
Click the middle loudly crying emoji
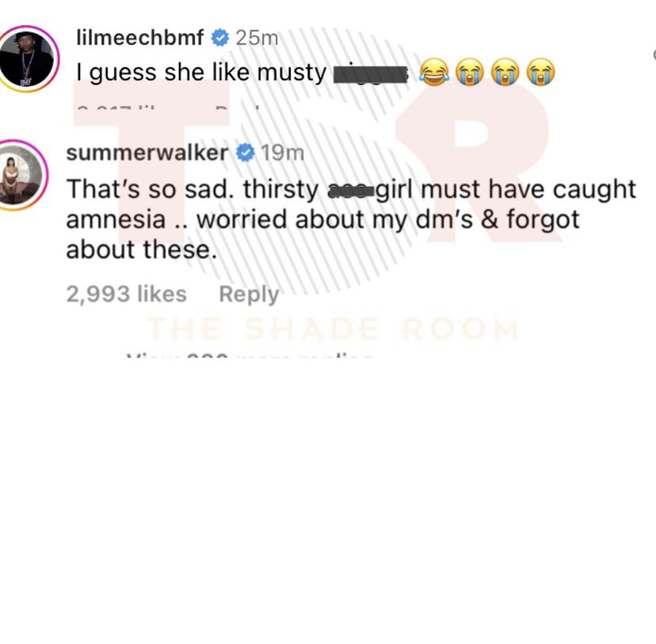(505, 72)
